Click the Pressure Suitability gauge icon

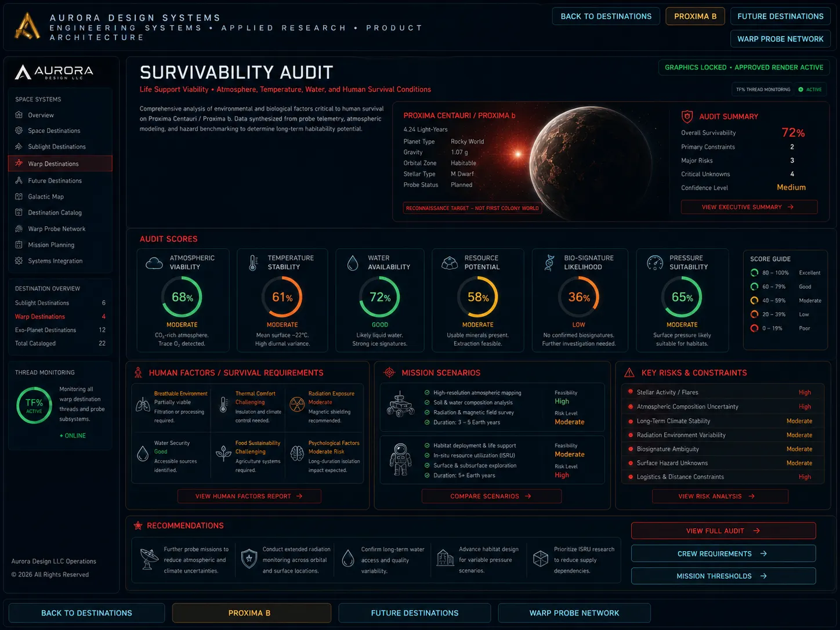[655, 263]
